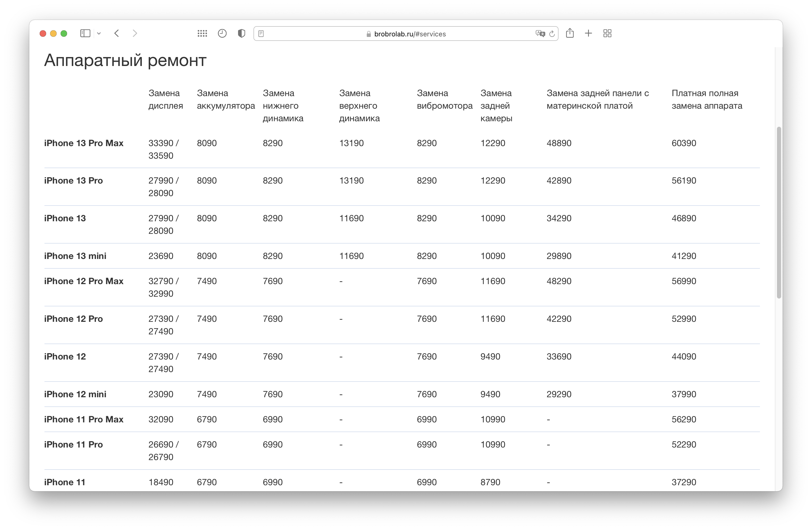Image resolution: width=812 pixels, height=530 pixels.
Task: Show Reader view icon in address bar
Action: click(261, 34)
